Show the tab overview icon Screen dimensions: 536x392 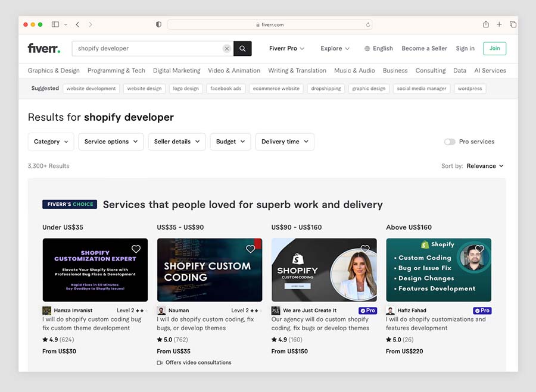pos(513,24)
